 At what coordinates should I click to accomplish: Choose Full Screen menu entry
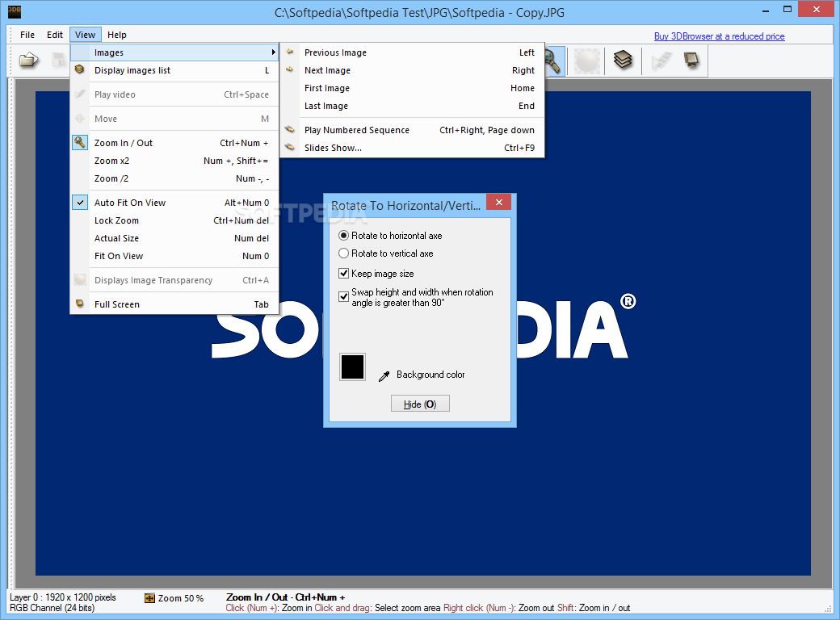(x=174, y=304)
